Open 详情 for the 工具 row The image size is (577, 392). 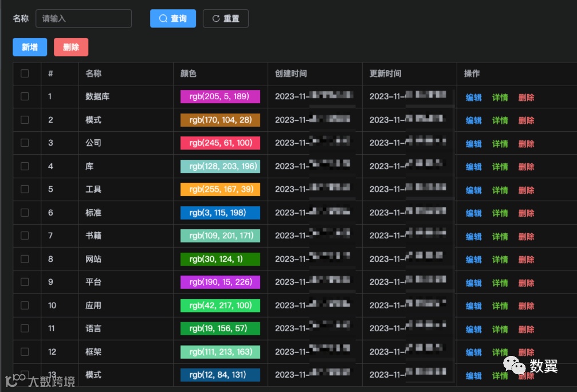500,190
